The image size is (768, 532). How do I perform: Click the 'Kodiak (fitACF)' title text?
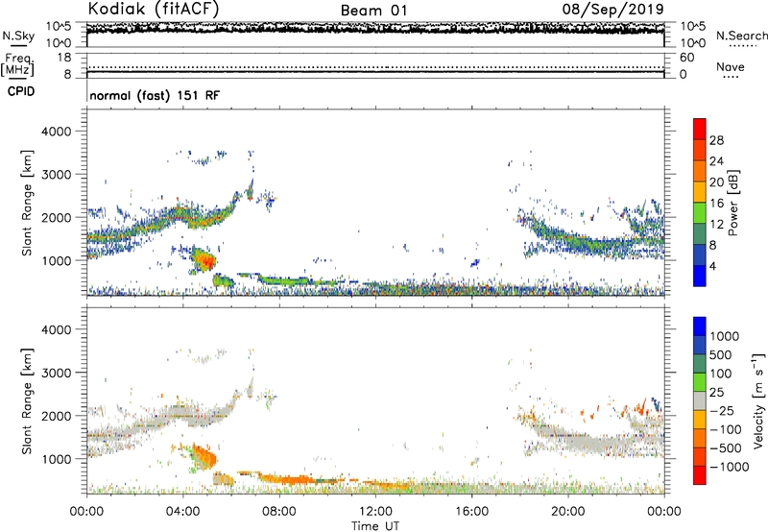pos(154,9)
